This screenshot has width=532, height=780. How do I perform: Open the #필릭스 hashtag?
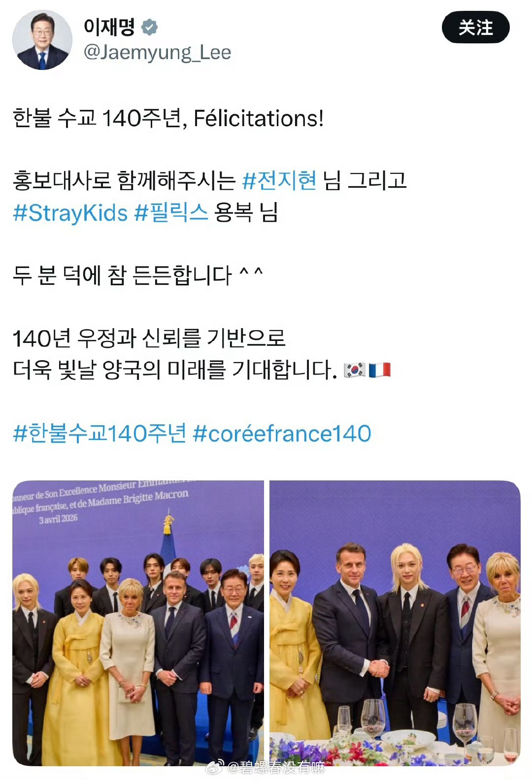[171, 212]
